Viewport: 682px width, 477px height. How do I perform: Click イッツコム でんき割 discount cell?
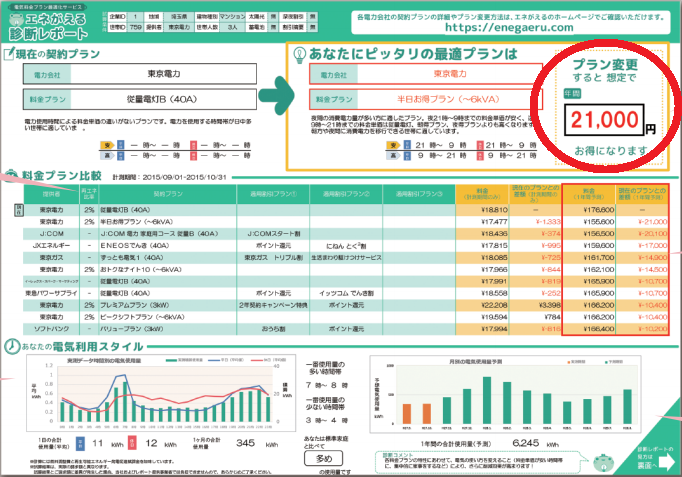tap(346, 294)
